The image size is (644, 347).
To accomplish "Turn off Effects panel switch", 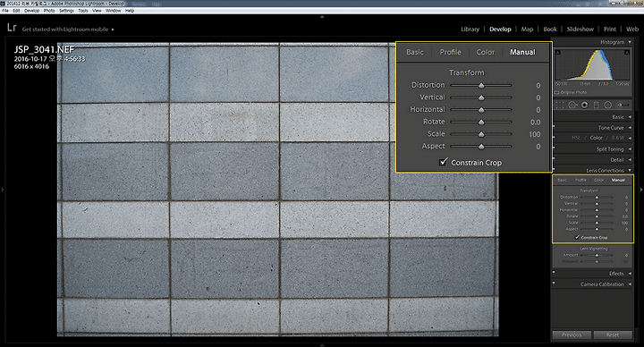I will (554, 273).
